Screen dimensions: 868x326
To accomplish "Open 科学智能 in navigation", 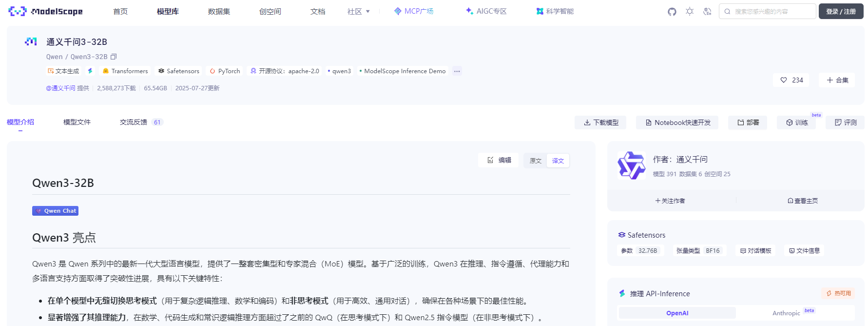I will click(555, 11).
